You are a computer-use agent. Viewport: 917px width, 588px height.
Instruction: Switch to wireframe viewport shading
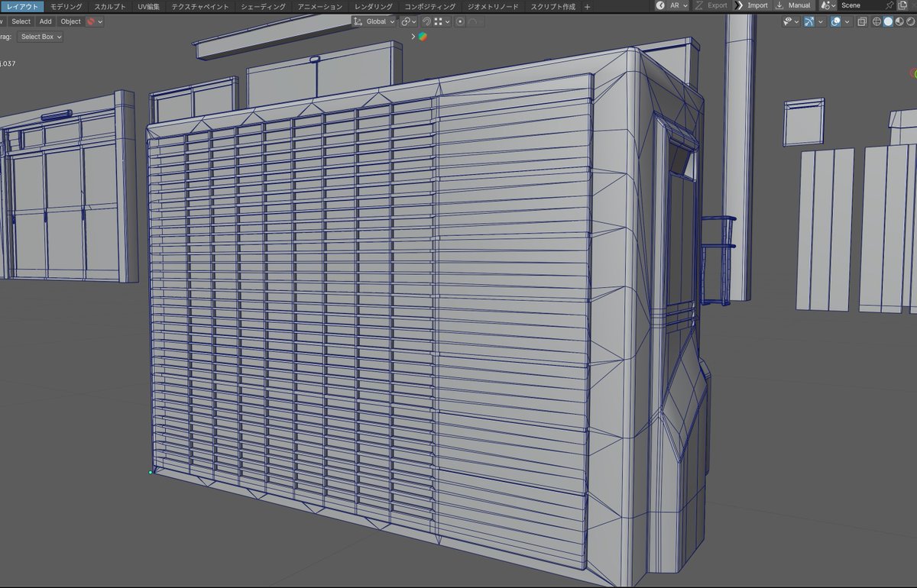876,21
